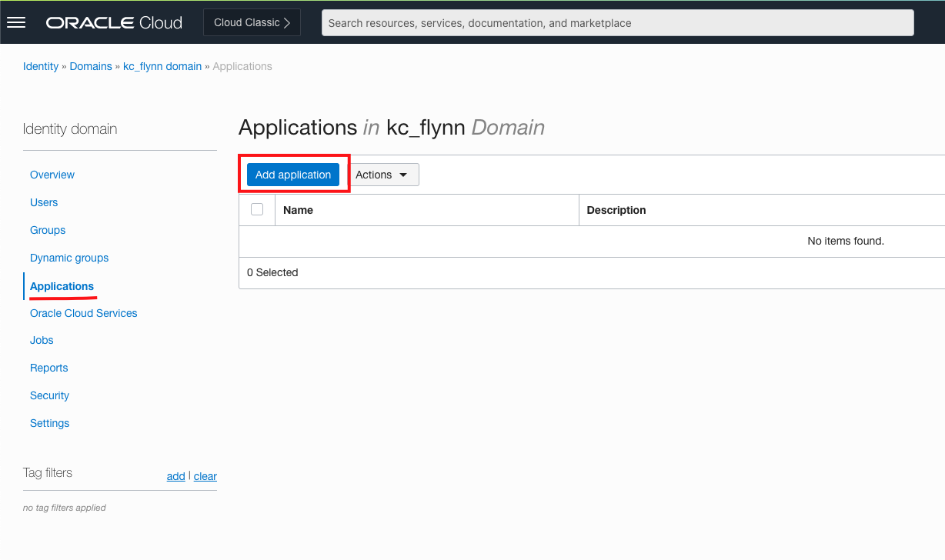Click the Oracle Cloud logo
The image size is (945, 560).
coord(114,22)
